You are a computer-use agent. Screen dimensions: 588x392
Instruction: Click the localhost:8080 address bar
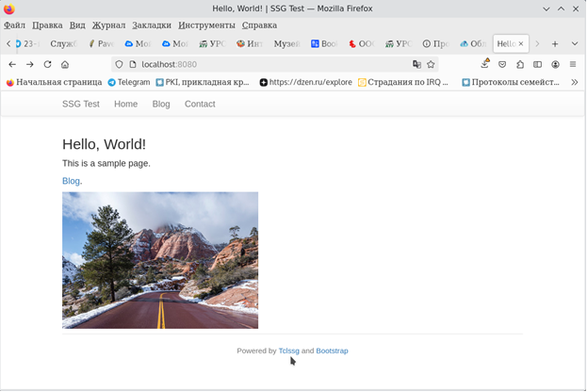coord(264,65)
